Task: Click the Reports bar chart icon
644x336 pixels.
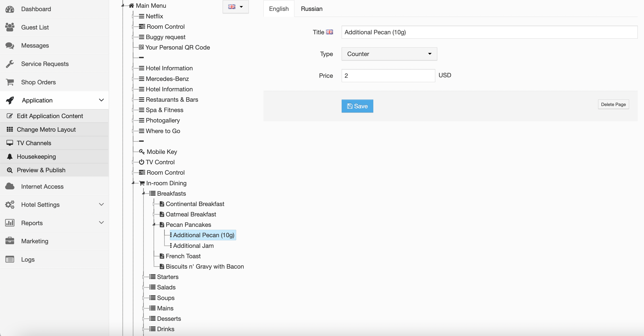Action: [10, 223]
